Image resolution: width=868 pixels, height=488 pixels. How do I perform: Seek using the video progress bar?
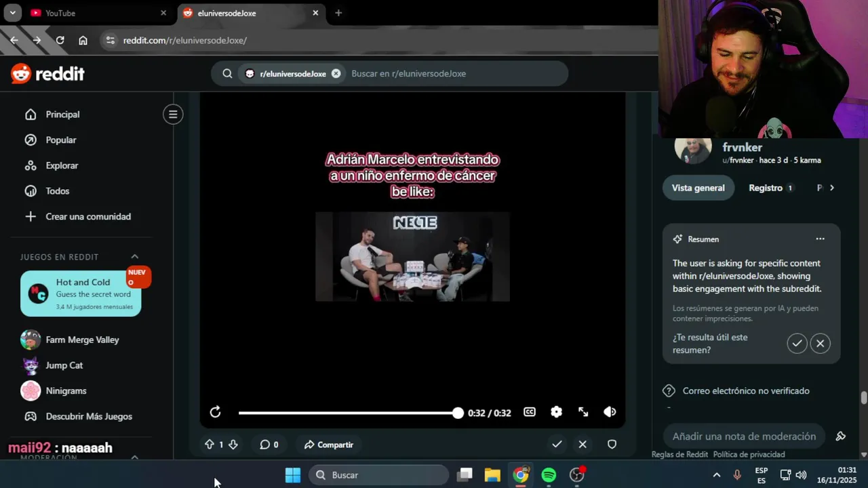pyautogui.click(x=349, y=413)
